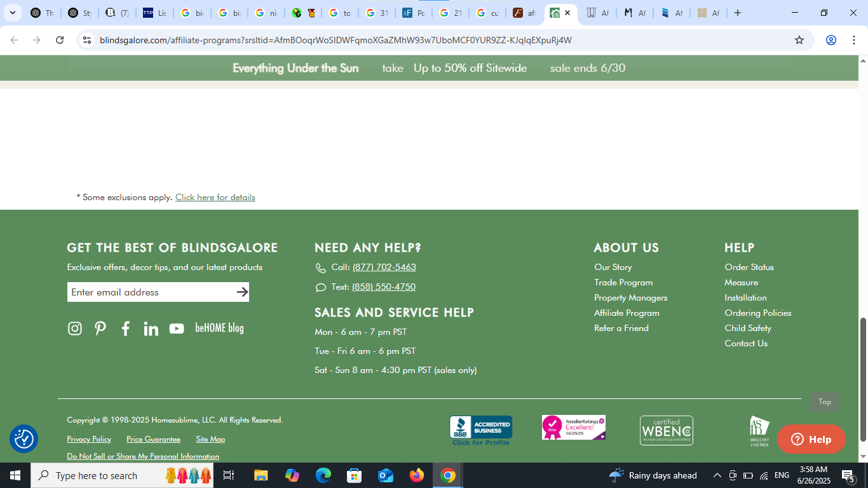Viewport: 868px width, 488px height.
Task: Open Chrome three-dot menu
Action: click(x=853, y=40)
